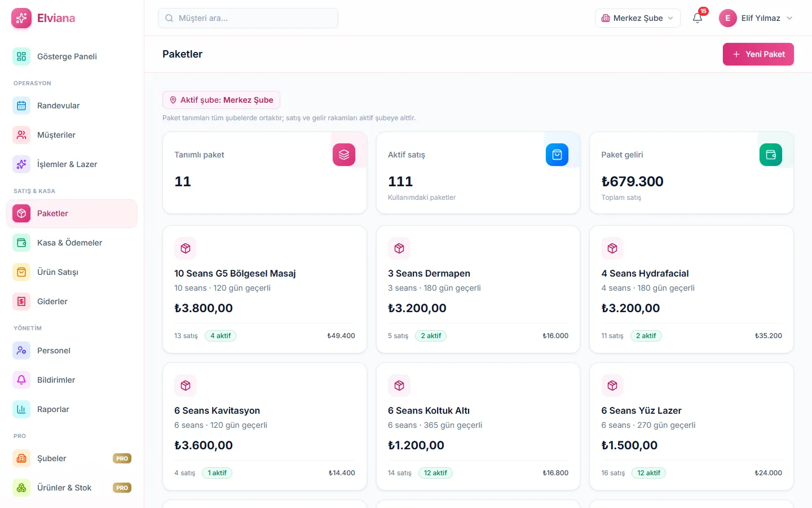Click the 4 aktif badge on G5 Masaj card
The width and height of the screenshot is (812, 508).
pyautogui.click(x=220, y=336)
